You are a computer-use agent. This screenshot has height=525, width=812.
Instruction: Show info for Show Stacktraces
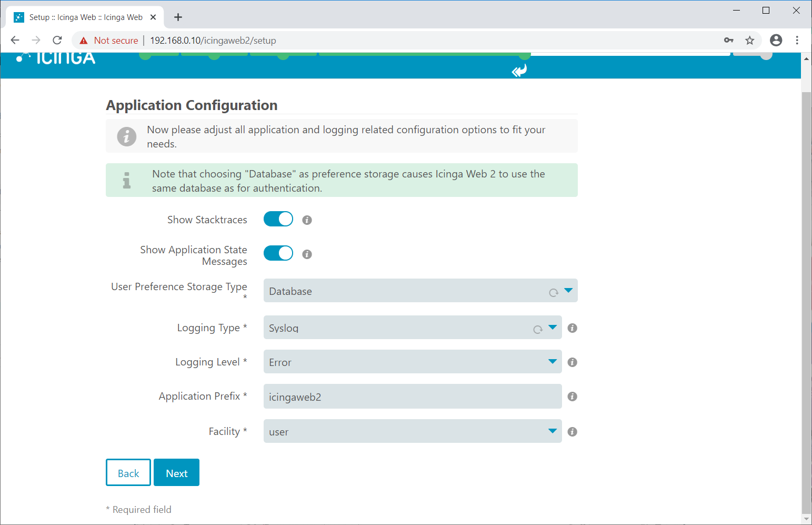[x=307, y=220]
